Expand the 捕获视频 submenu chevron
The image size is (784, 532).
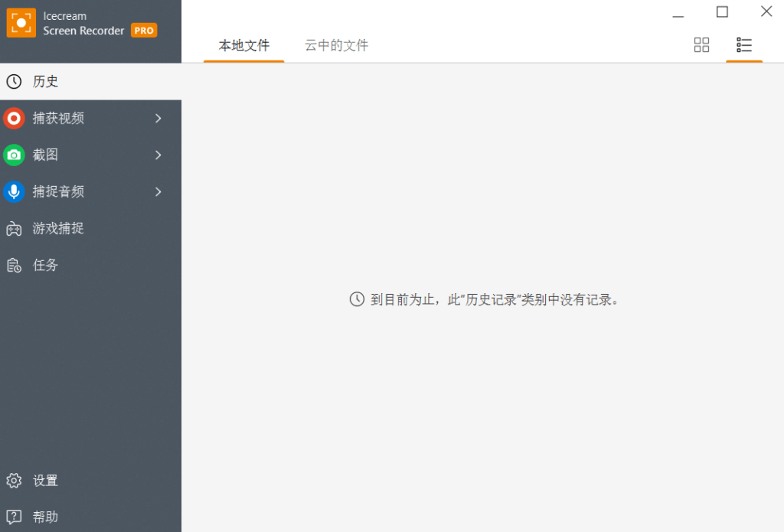pos(158,119)
